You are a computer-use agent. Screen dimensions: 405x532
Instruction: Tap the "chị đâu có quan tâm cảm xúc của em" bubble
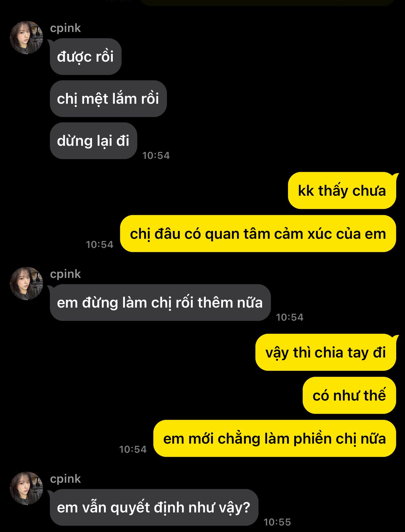[x=258, y=234]
